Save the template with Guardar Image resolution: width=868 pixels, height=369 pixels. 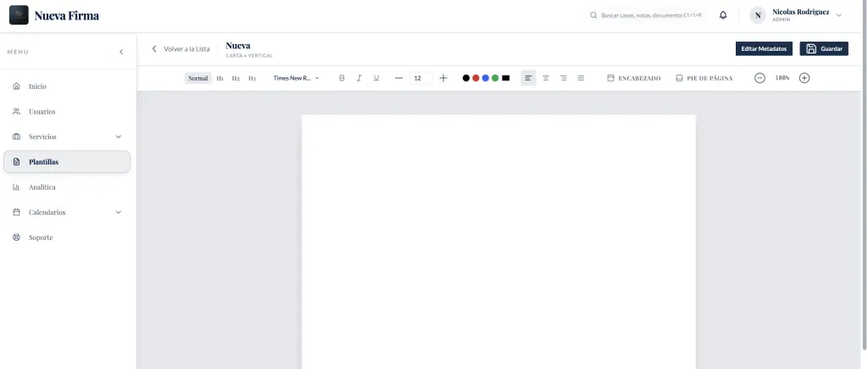pyautogui.click(x=824, y=48)
